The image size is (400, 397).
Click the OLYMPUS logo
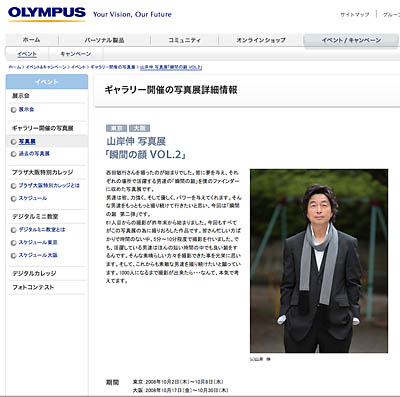coord(47,13)
